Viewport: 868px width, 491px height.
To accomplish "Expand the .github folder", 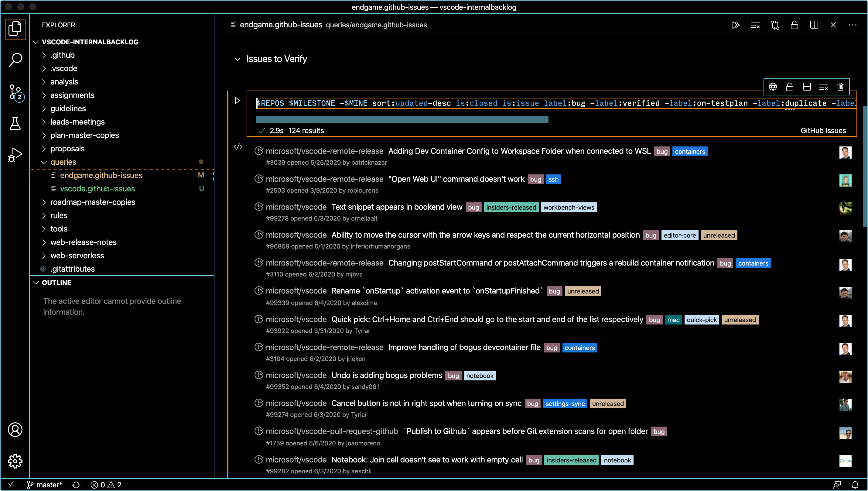I will click(62, 55).
